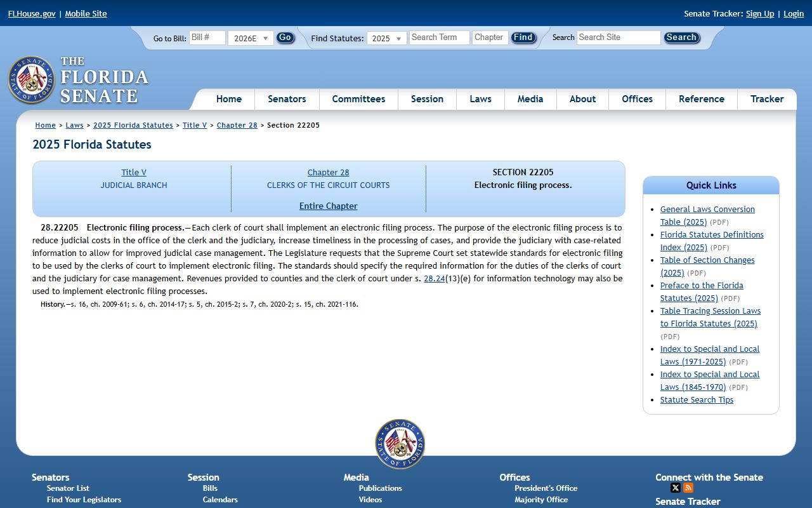
Task: Click the Florida Senate seal logo in header
Action: pos(32,80)
